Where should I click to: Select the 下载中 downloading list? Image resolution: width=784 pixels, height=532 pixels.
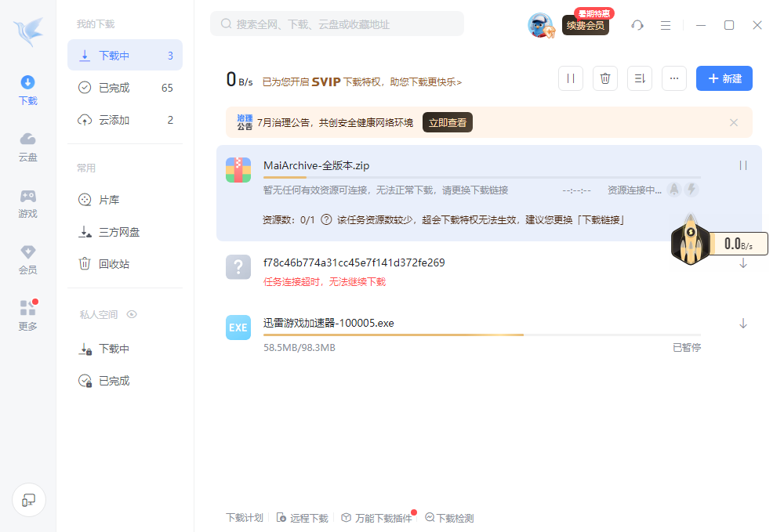coord(125,56)
